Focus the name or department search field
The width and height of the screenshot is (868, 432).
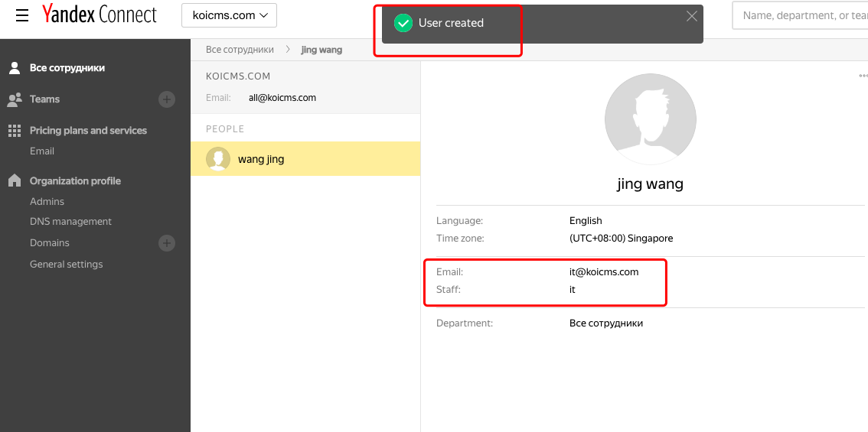(800, 15)
